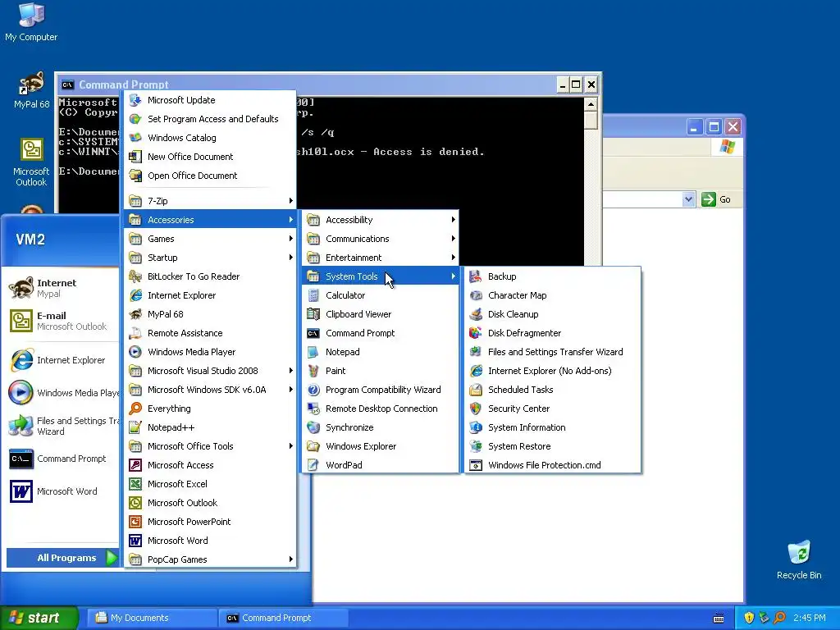The width and height of the screenshot is (840, 630).
Task: Choose MyPal 68 in programs list
Action: click(210, 314)
